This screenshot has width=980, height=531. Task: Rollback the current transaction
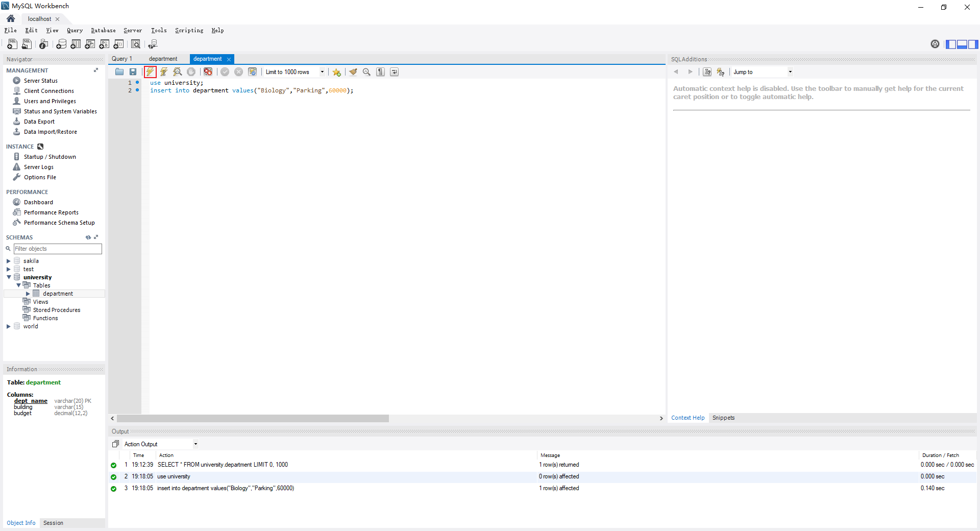pyautogui.click(x=238, y=72)
